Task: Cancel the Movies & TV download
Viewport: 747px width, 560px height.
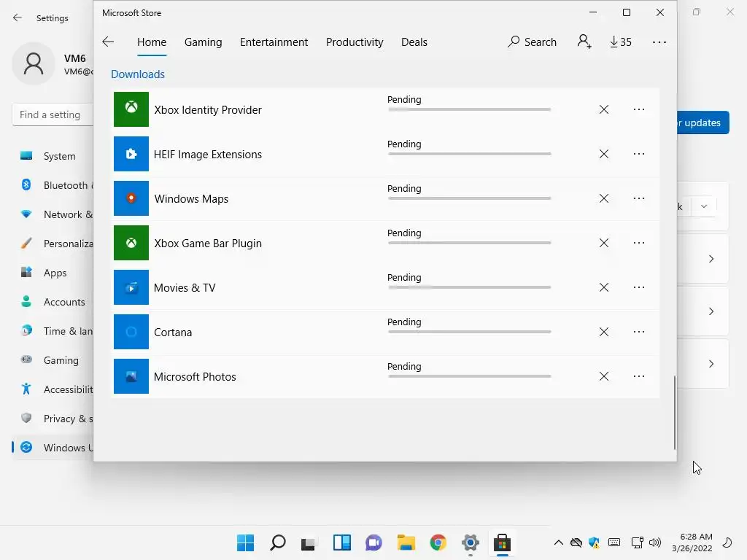Action: (x=603, y=287)
